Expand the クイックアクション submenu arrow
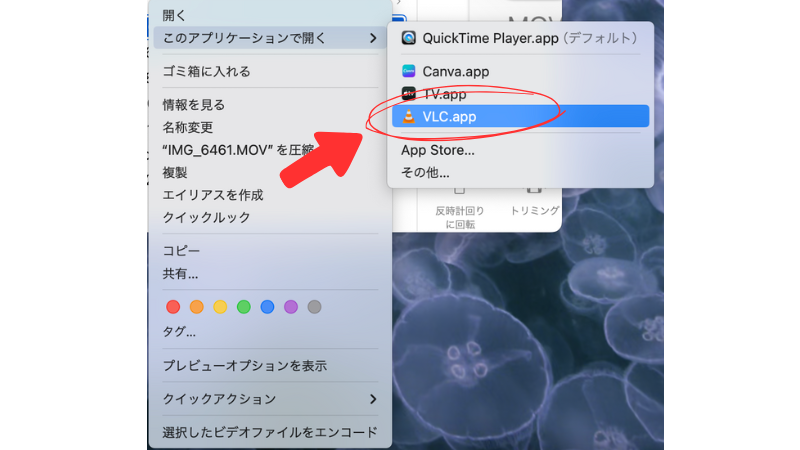Image resolution: width=800 pixels, height=450 pixels. point(373,399)
